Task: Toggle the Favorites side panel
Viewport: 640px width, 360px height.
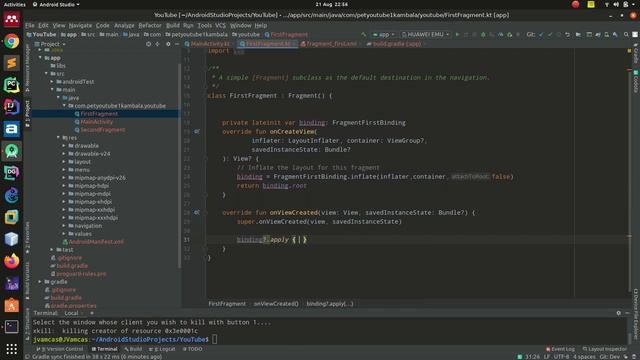Action: (27, 238)
